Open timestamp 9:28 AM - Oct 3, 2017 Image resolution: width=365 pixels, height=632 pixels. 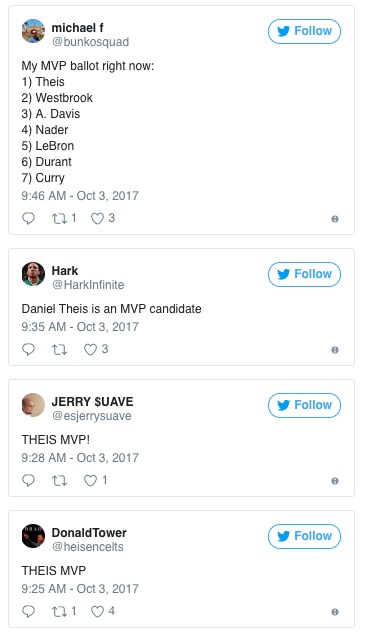tap(80, 458)
